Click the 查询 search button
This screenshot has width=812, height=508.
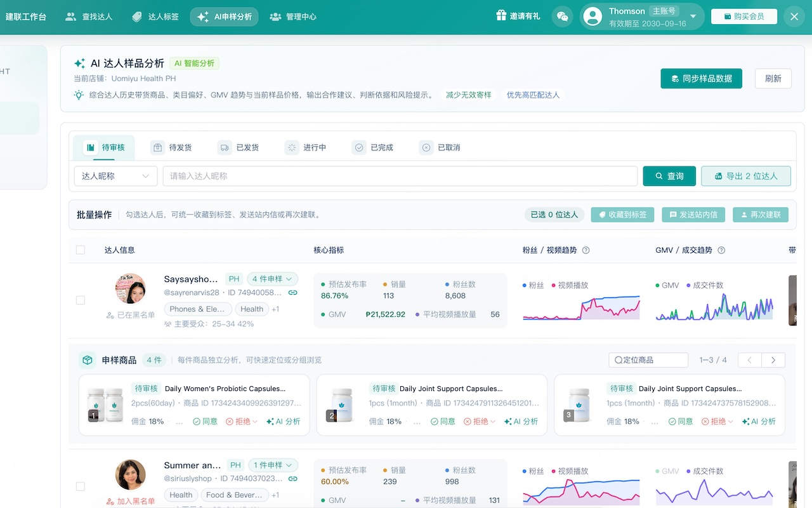(669, 176)
